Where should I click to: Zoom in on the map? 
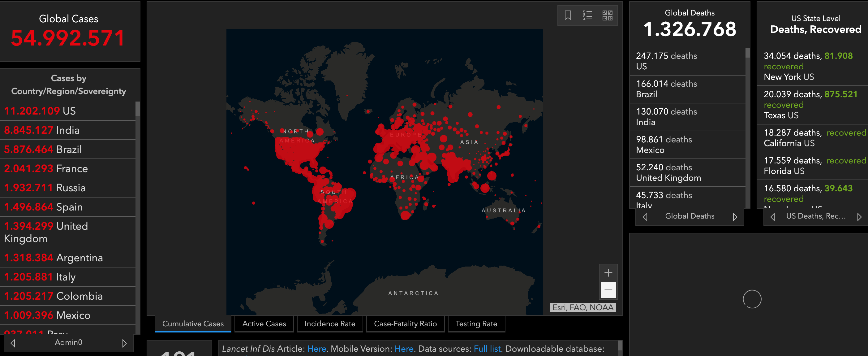(x=608, y=273)
